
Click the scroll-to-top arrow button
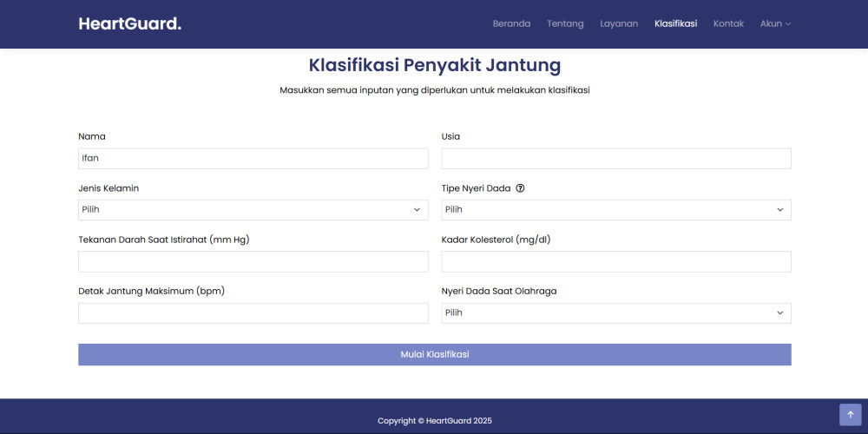(850, 415)
